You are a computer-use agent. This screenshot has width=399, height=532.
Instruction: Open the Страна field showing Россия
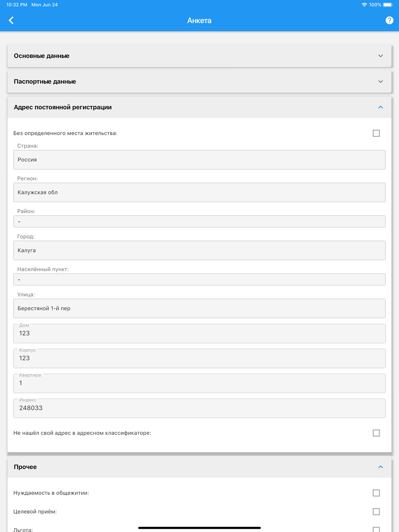pos(199,160)
